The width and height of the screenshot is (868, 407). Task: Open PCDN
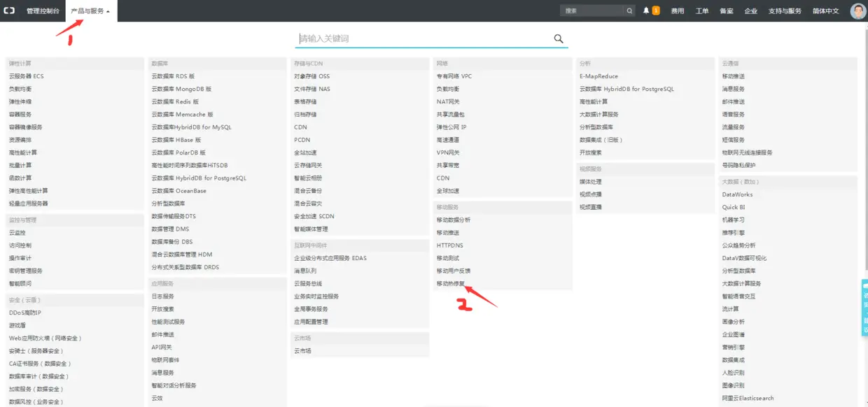302,140
